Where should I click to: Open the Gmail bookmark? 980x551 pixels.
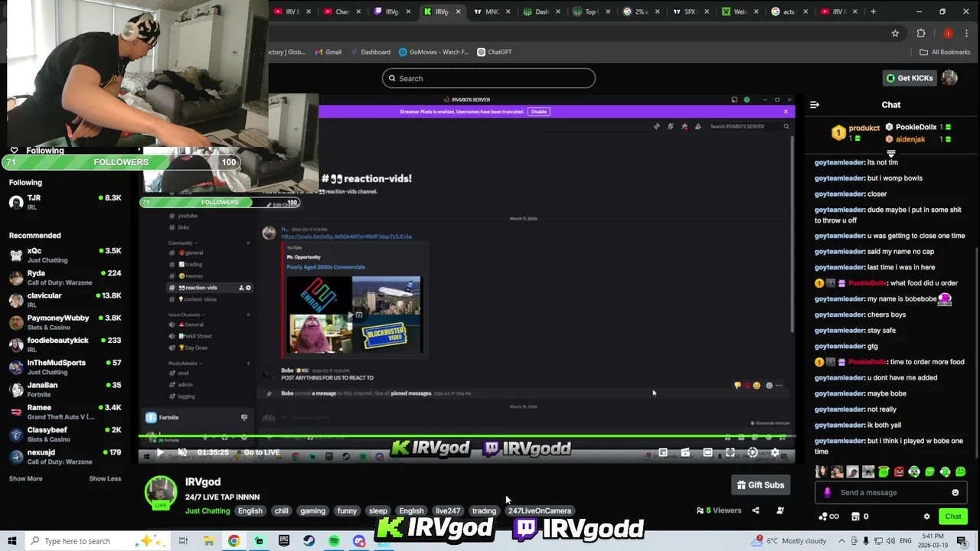327,52
